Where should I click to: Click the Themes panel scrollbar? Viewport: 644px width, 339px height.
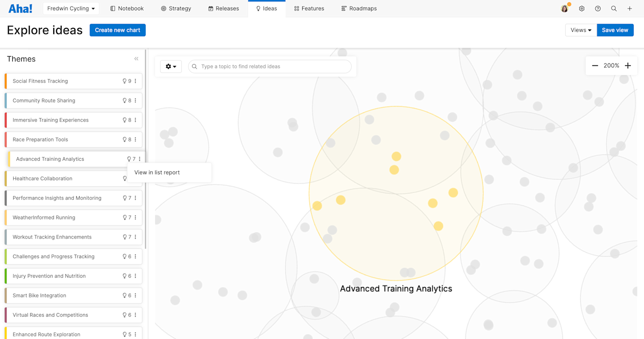[x=146, y=149]
